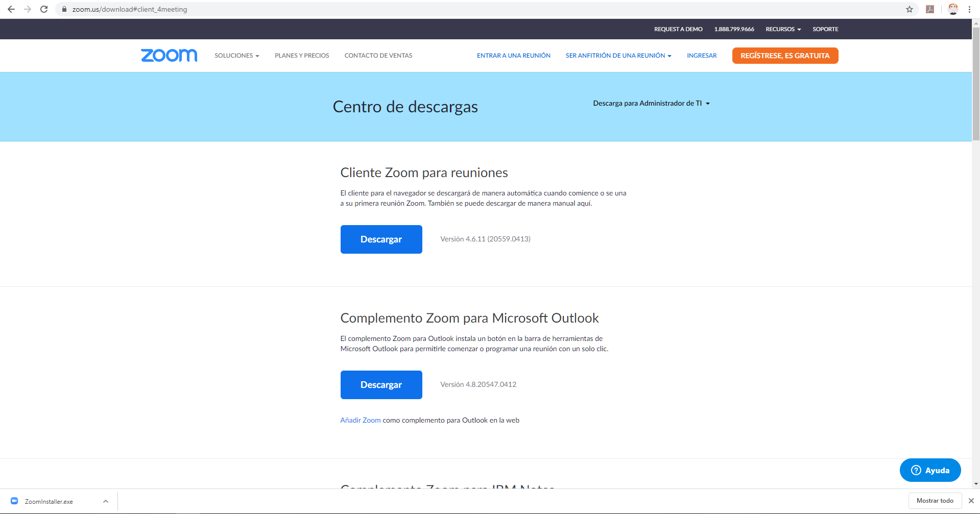Screen dimensions: 980x514
Task: Open ZoomInstaller.exe download options chevron
Action: click(106, 501)
